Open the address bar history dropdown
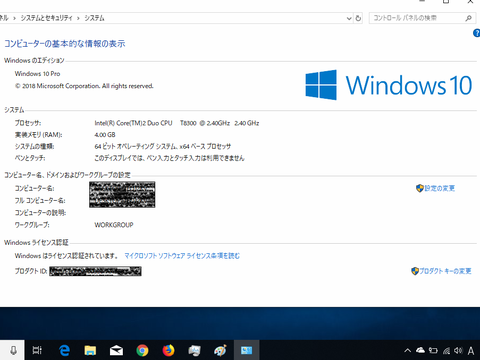This screenshot has width=480, height=360. tap(349, 18)
